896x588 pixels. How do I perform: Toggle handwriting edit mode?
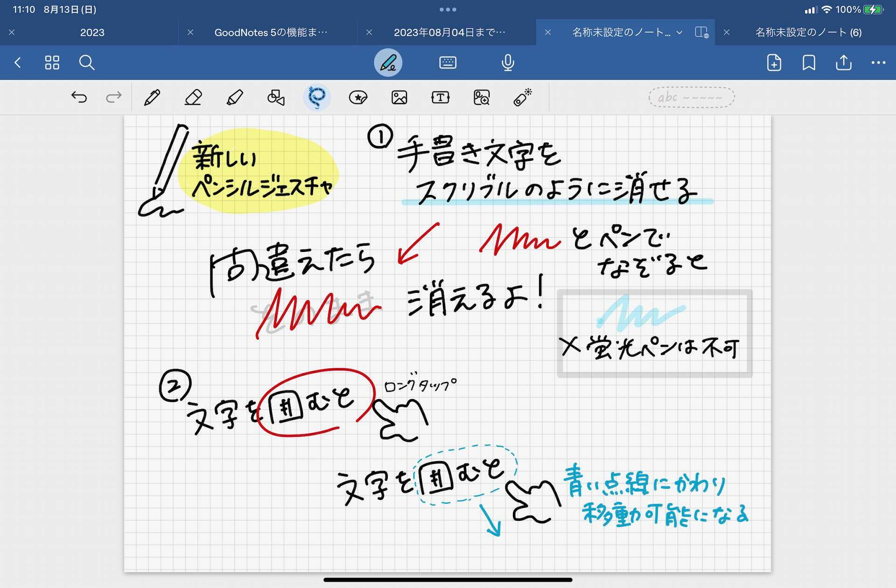pos(388,62)
